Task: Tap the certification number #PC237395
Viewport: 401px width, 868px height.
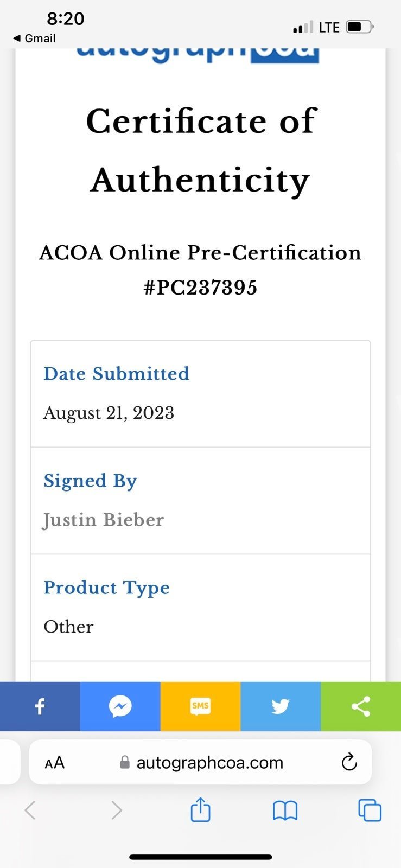Action: pos(200,288)
